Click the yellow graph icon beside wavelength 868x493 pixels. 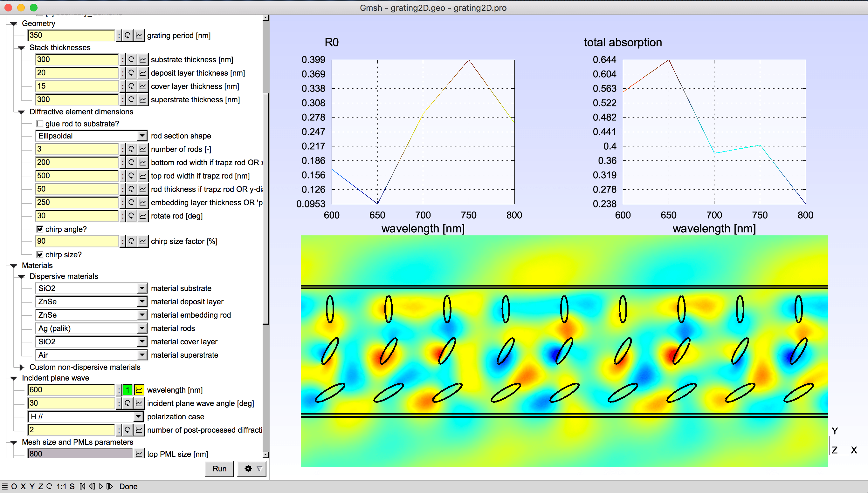coord(139,390)
